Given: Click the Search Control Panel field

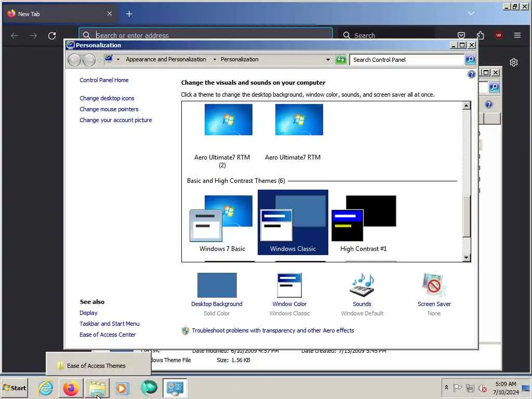Looking at the screenshot, I should (x=407, y=60).
